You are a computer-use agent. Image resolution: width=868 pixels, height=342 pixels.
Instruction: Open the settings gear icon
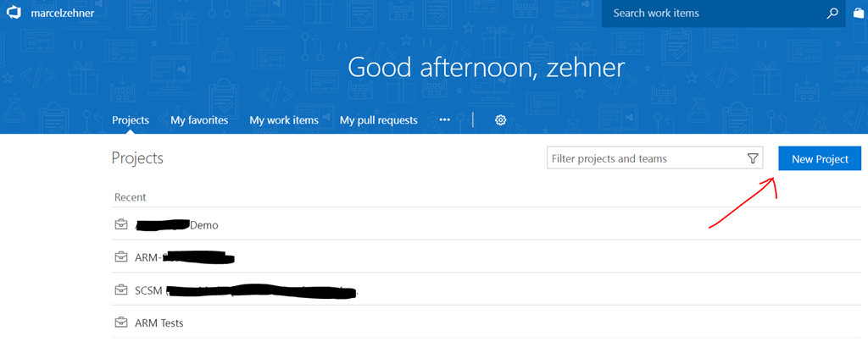click(500, 120)
